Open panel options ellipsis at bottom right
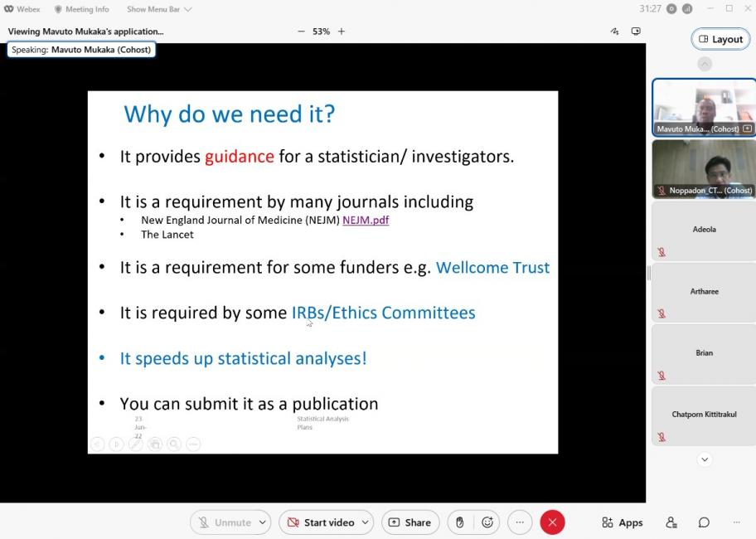Image resolution: width=756 pixels, height=539 pixels. (x=736, y=522)
